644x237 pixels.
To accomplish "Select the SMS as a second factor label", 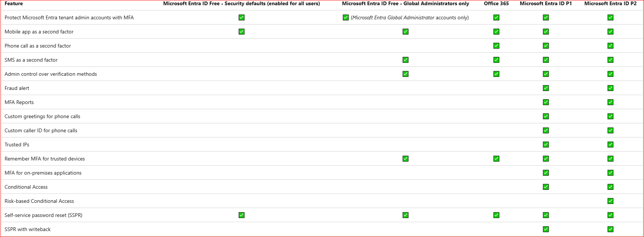I will (31, 60).
